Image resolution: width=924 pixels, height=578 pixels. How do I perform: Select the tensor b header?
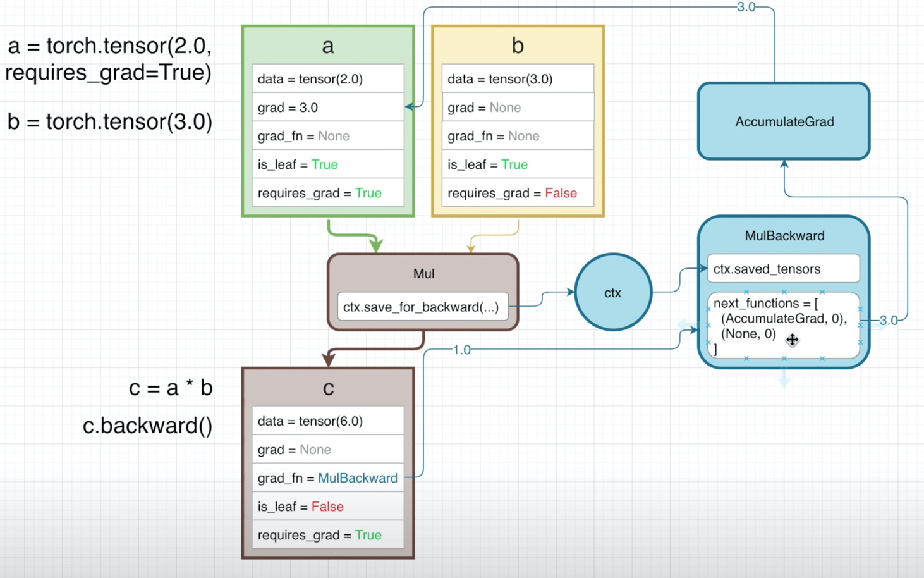518,46
